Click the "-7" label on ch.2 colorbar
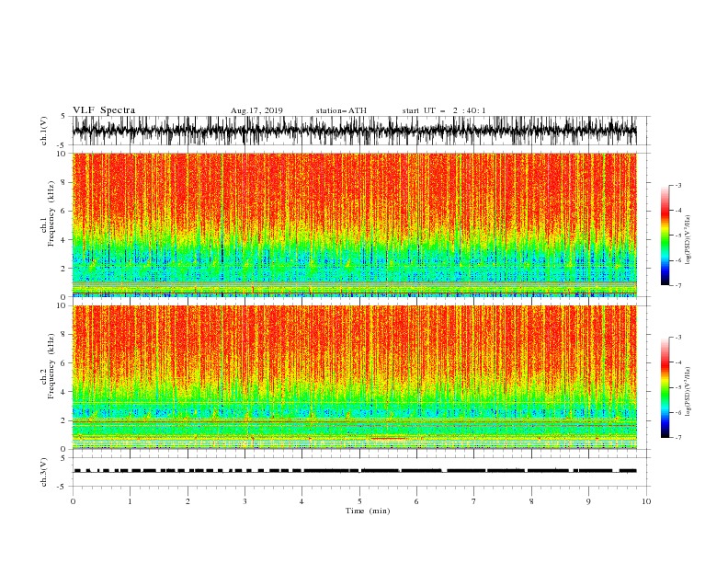The image size is (728, 563). tap(677, 438)
